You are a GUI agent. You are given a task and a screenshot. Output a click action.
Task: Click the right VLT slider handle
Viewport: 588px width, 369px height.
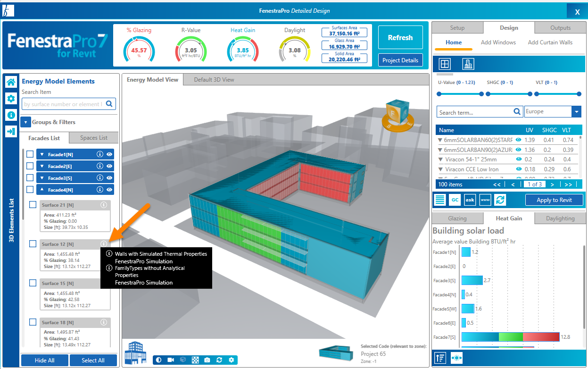[x=579, y=94]
